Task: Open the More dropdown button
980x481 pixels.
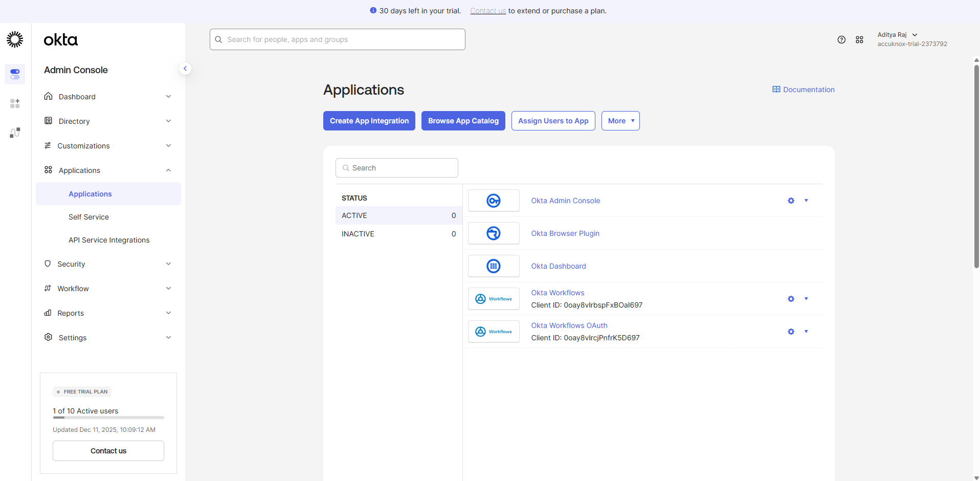Action: click(x=620, y=121)
